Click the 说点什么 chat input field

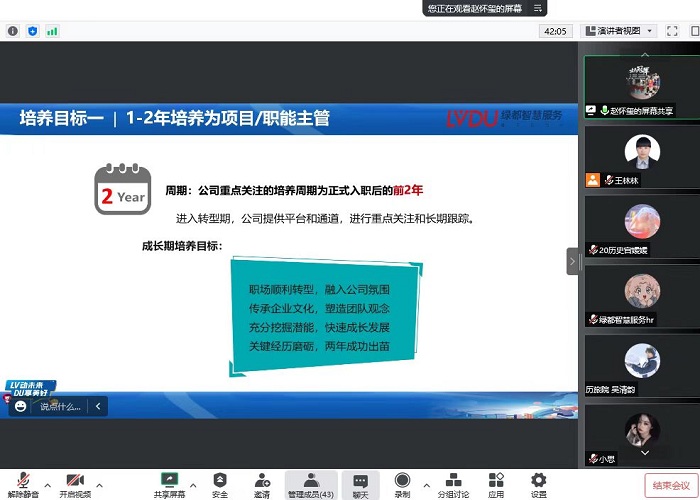[x=60, y=407]
